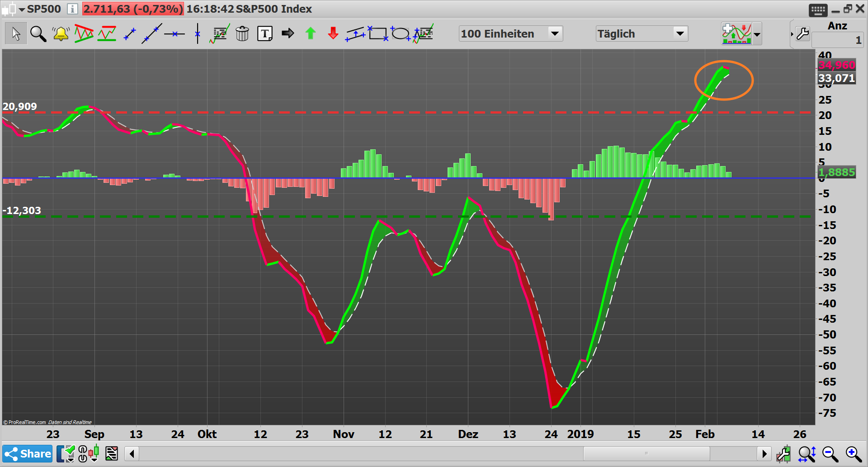Click the left arrow of the horizontal scrollbar
Viewport: 868px width, 467px height.
click(x=131, y=453)
